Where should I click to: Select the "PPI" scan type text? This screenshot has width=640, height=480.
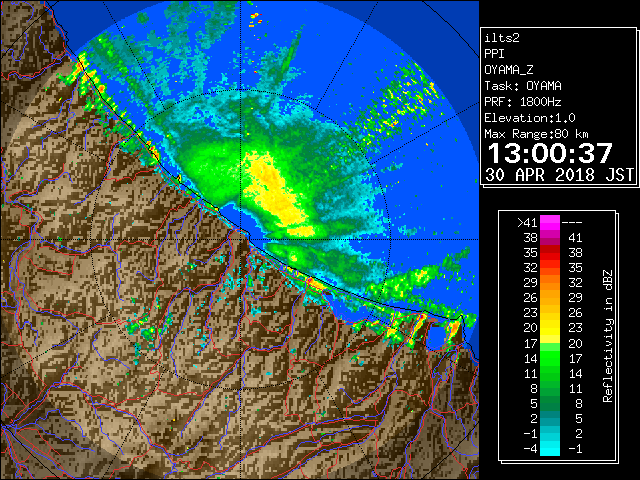coord(494,54)
